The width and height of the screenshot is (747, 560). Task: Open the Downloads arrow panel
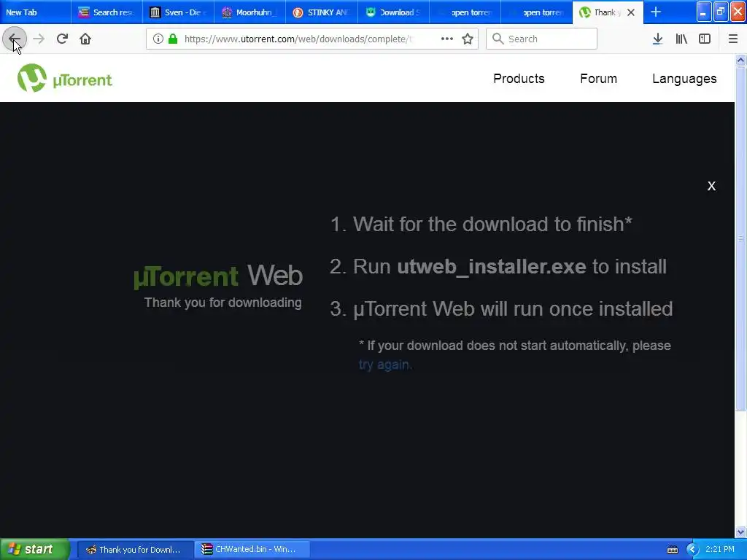click(x=657, y=39)
